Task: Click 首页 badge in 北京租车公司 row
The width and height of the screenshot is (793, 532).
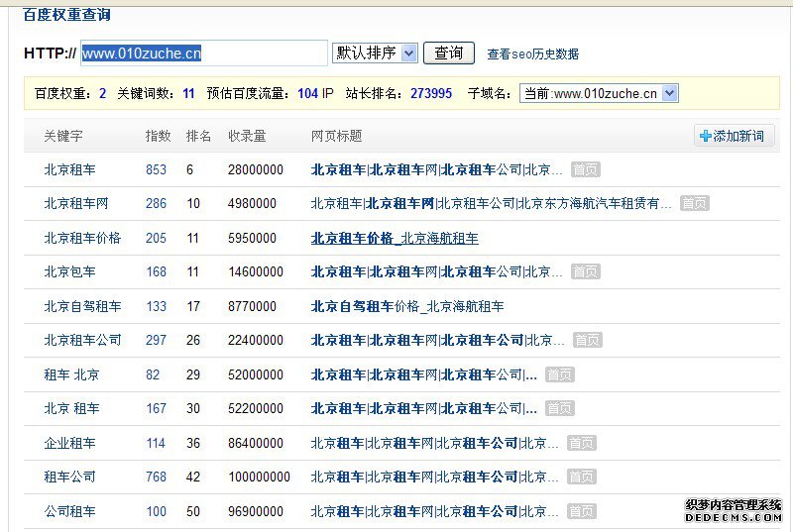Action: [587, 340]
